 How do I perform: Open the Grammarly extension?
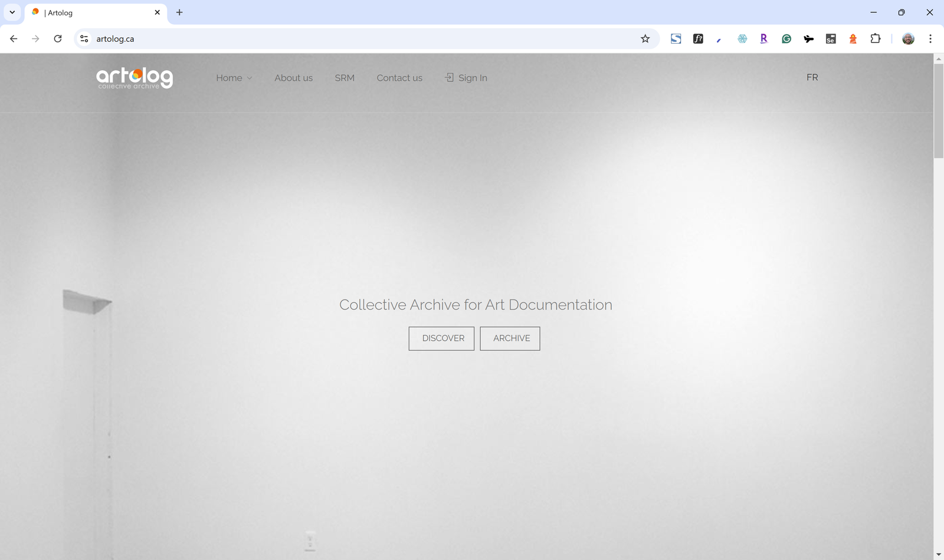point(786,39)
